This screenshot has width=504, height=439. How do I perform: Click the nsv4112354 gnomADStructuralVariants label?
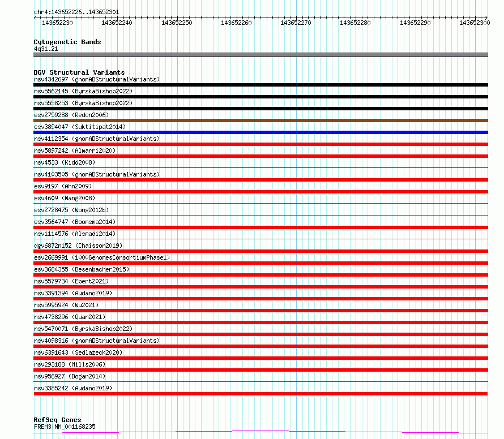pos(97,139)
